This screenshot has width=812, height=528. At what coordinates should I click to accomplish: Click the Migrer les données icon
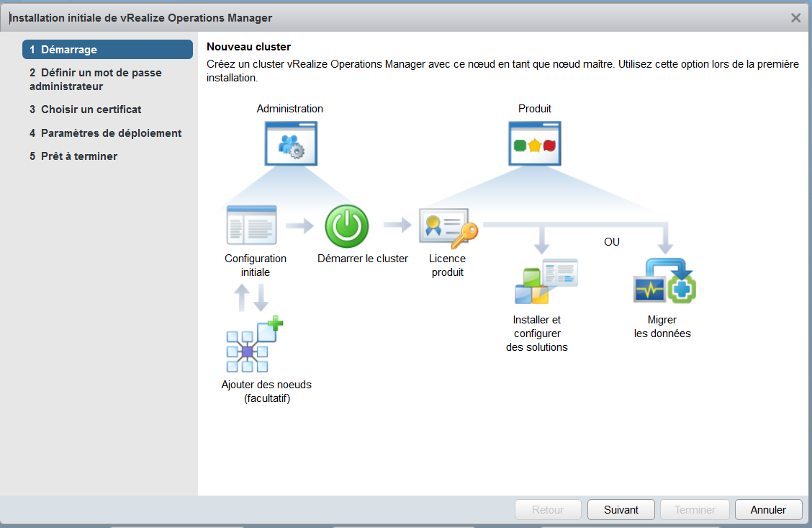pyautogui.click(x=664, y=281)
